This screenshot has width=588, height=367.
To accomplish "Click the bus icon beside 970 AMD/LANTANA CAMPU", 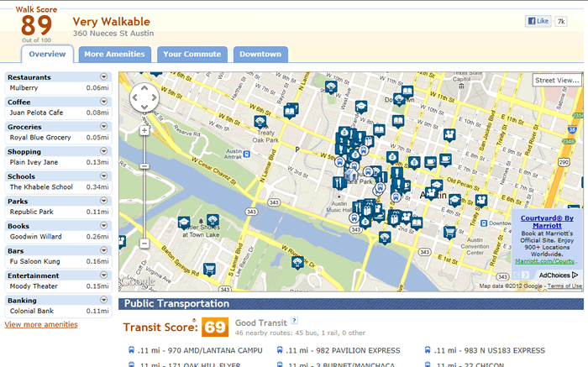I will (131, 350).
